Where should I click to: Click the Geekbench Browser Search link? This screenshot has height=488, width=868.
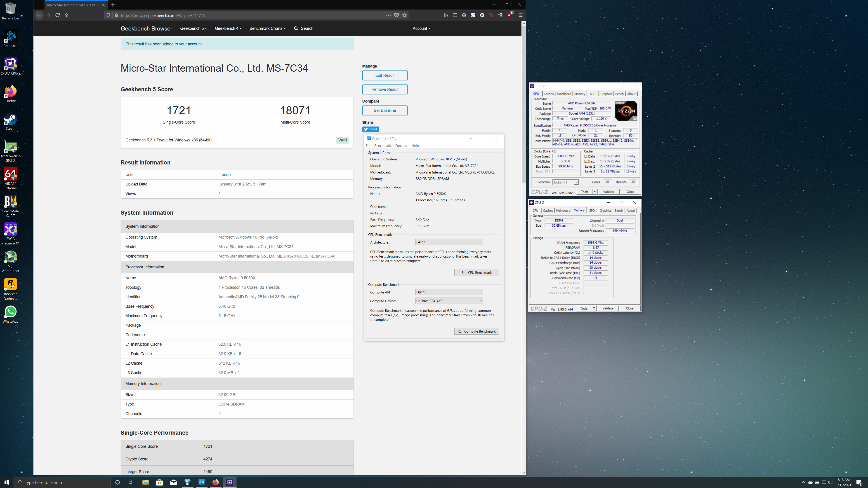(x=304, y=28)
